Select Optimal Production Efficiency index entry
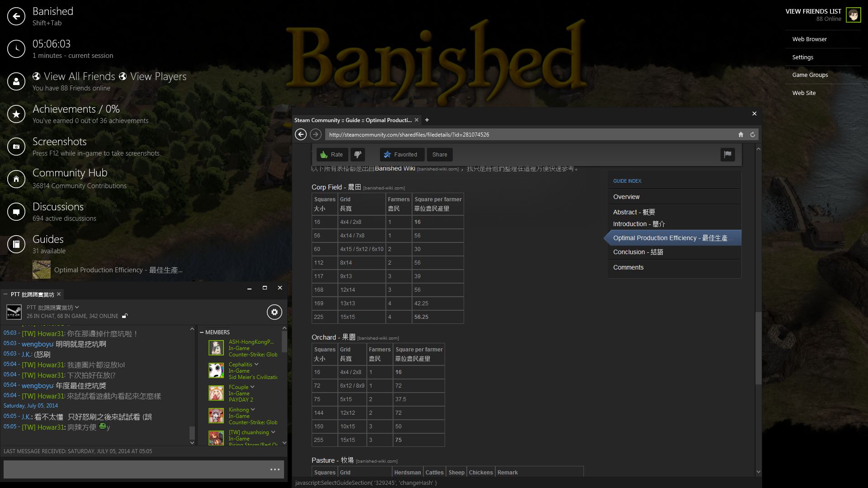This screenshot has width=868, height=488. 673,238
